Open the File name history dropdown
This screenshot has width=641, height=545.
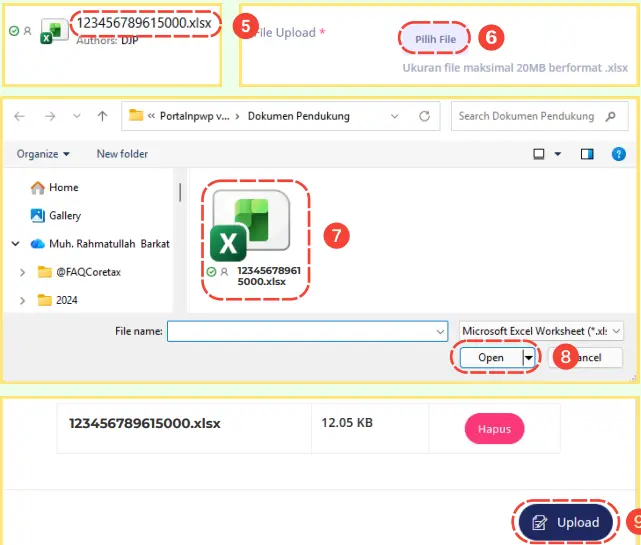point(440,331)
